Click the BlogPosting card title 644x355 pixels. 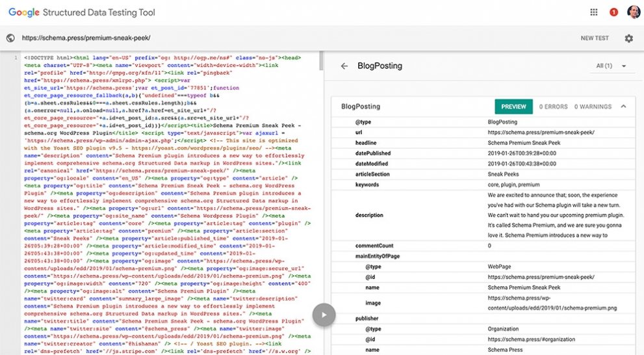[361, 107]
